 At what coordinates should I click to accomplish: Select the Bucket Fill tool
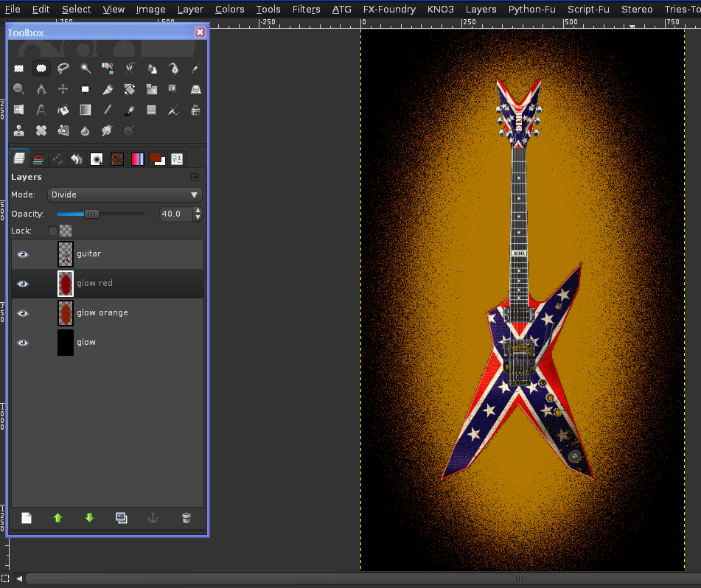(x=63, y=110)
